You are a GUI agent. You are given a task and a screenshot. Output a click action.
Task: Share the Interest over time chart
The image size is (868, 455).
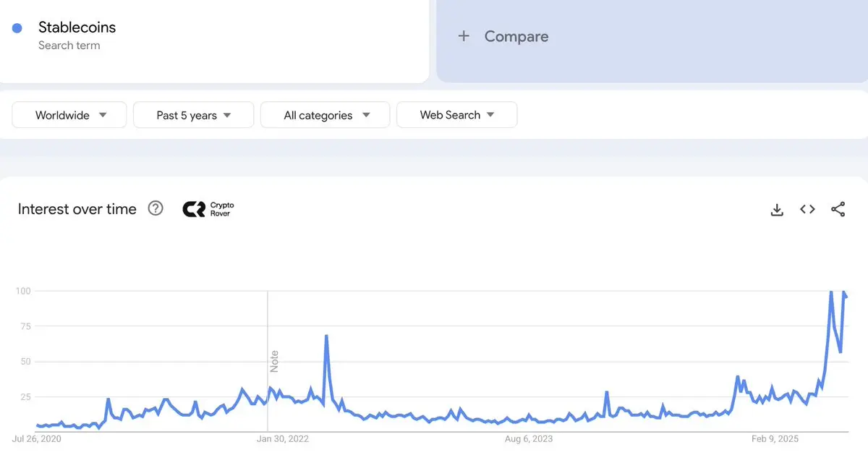point(838,210)
